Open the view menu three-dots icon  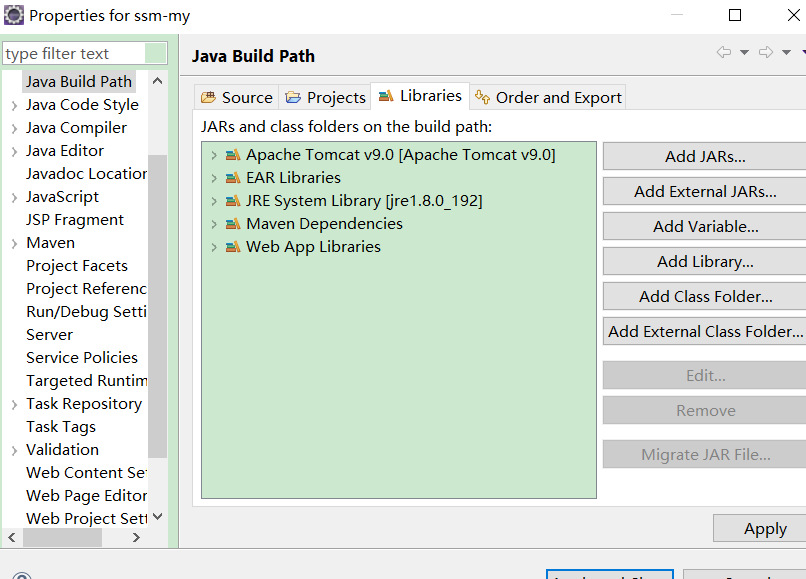[802, 53]
